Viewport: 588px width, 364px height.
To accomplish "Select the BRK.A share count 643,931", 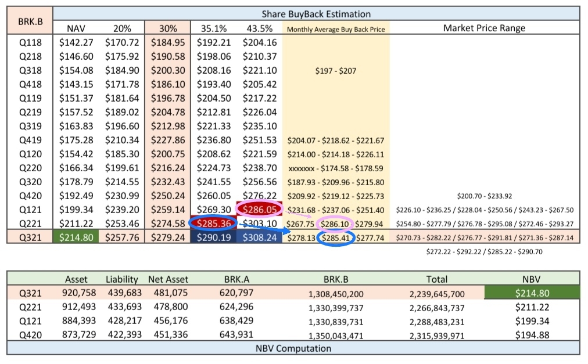I will click(236, 334).
